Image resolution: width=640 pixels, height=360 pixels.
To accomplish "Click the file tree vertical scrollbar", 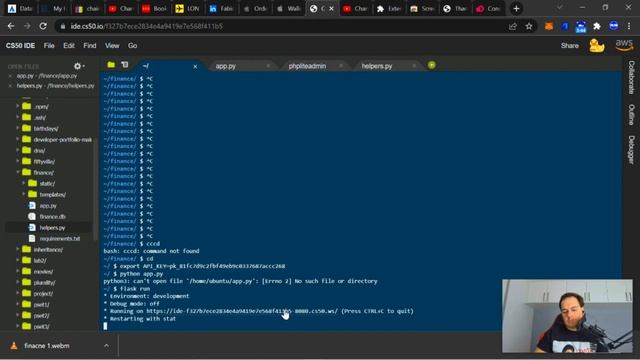I will (x=96, y=188).
